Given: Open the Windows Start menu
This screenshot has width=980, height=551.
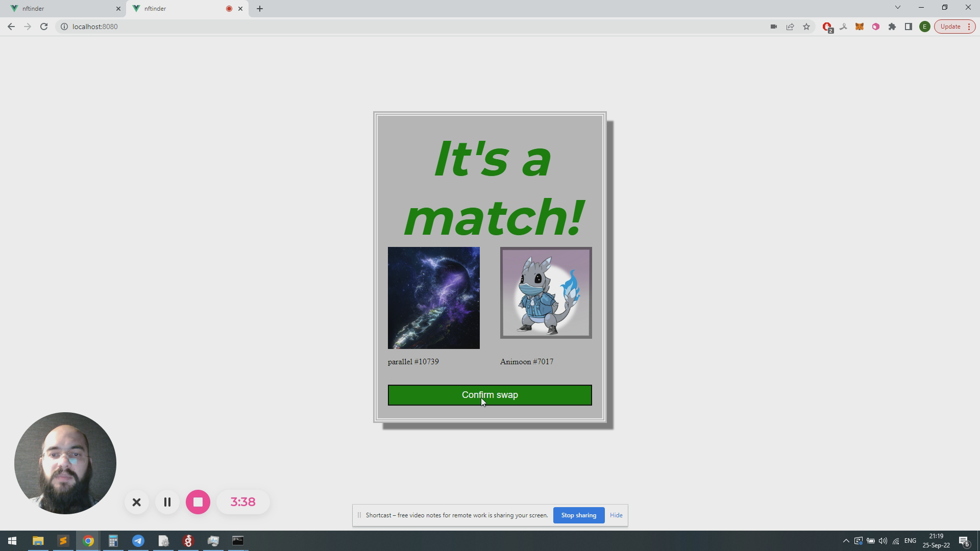Looking at the screenshot, I should (x=12, y=541).
